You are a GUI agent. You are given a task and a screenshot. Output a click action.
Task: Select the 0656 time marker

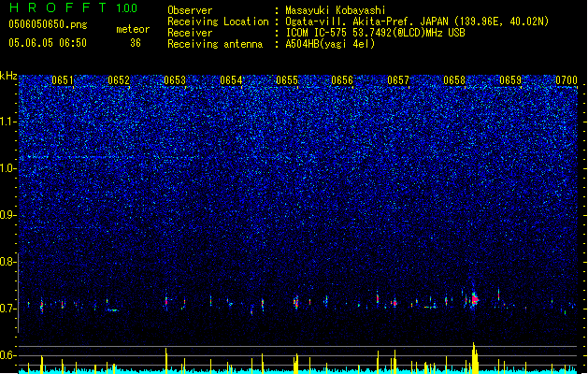pyautogui.click(x=342, y=80)
